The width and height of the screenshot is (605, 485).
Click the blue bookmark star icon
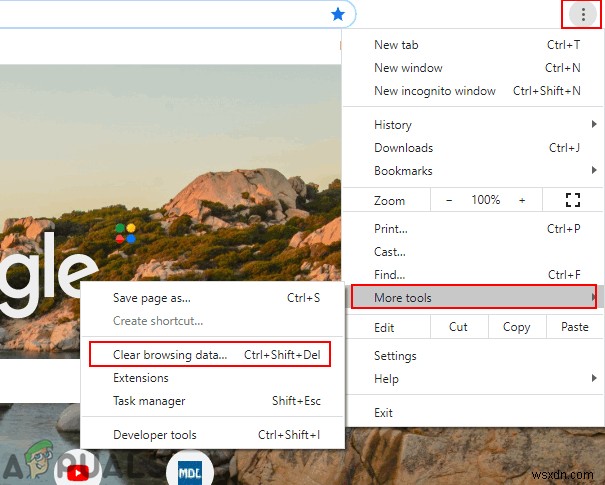tap(338, 15)
